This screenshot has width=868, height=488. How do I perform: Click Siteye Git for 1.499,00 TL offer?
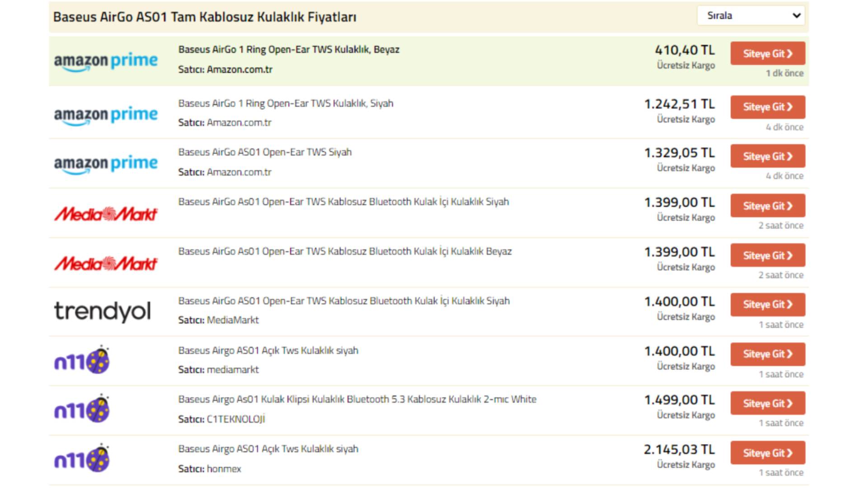click(768, 403)
